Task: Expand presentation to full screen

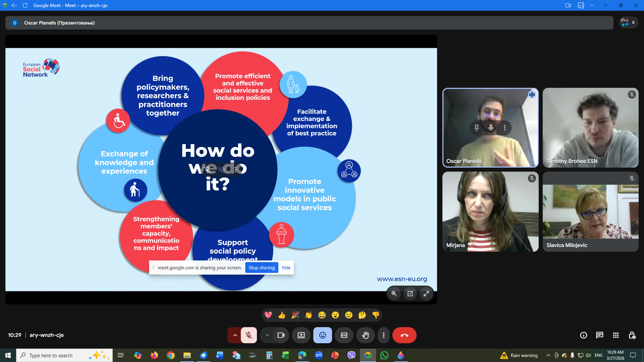Action: 426,294
